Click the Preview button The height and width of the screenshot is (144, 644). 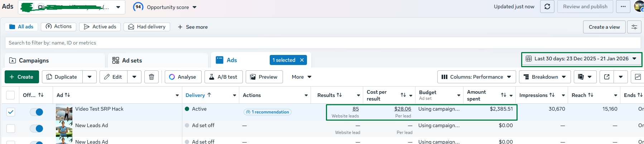264,77
